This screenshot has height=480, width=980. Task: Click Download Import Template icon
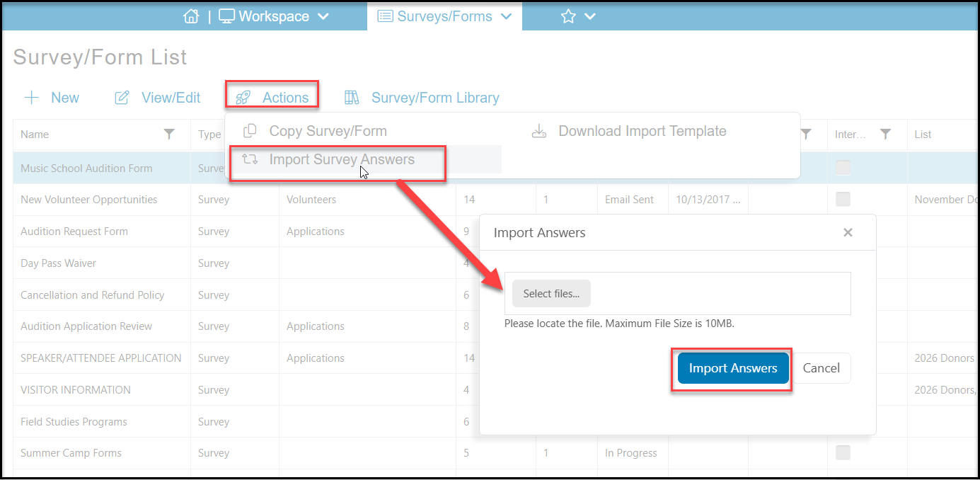pyautogui.click(x=539, y=131)
